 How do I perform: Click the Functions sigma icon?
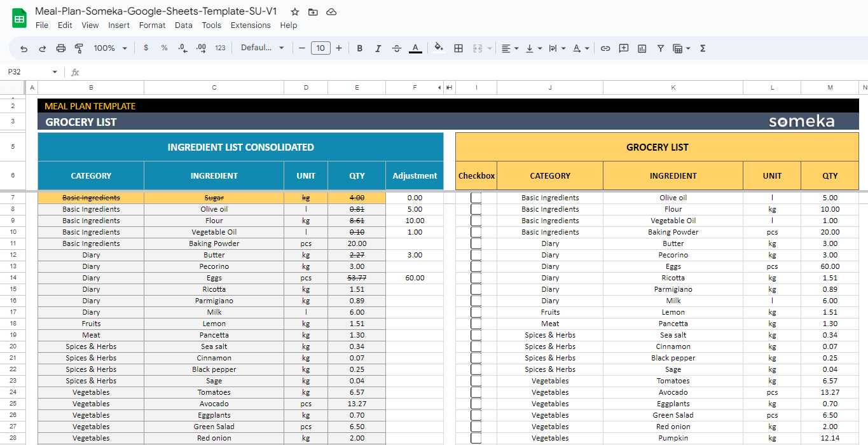[x=703, y=48]
